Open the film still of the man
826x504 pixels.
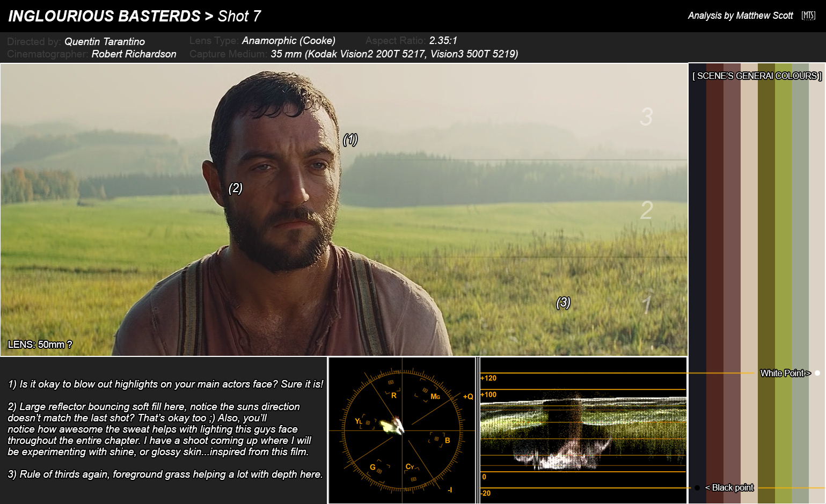point(343,210)
